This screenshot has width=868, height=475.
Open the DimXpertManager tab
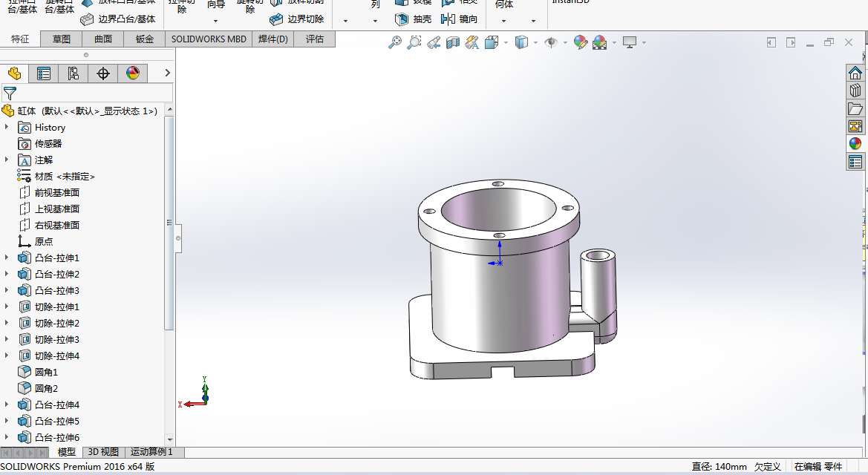pos(103,73)
